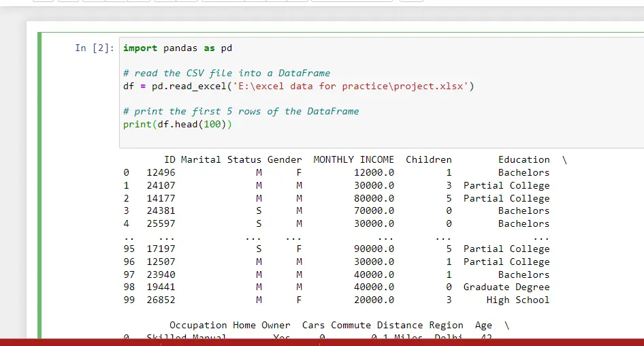Image resolution: width=644 pixels, height=346 pixels.
Task: Click the 'Age' column header
Action: (483, 326)
